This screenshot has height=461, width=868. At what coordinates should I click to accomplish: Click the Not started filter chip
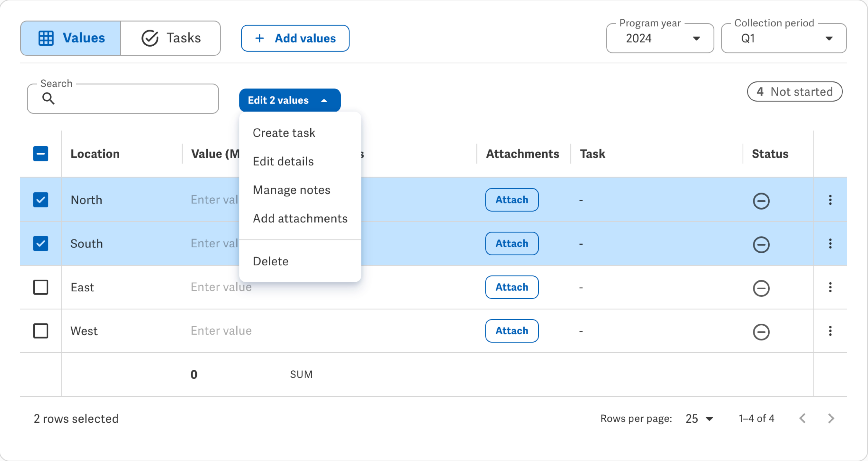click(795, 92)
